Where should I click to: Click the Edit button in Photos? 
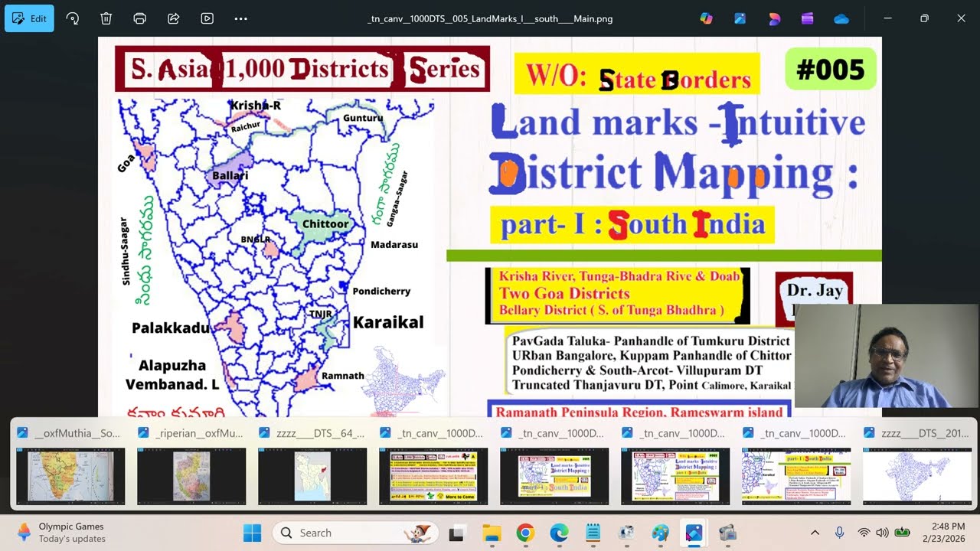[29, 18]
